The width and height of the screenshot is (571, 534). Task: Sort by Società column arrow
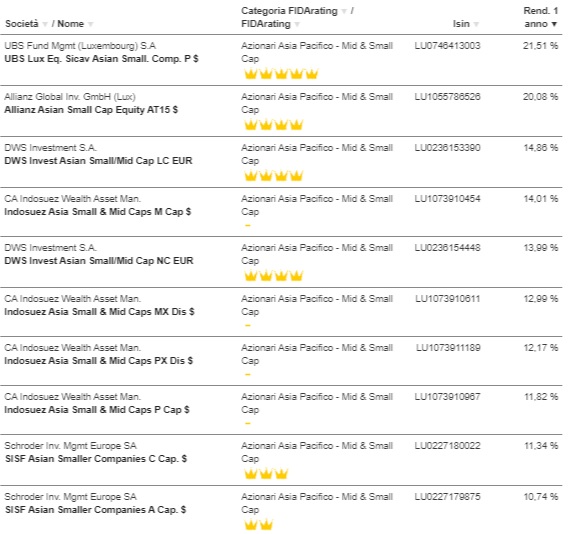coord(45,24)
